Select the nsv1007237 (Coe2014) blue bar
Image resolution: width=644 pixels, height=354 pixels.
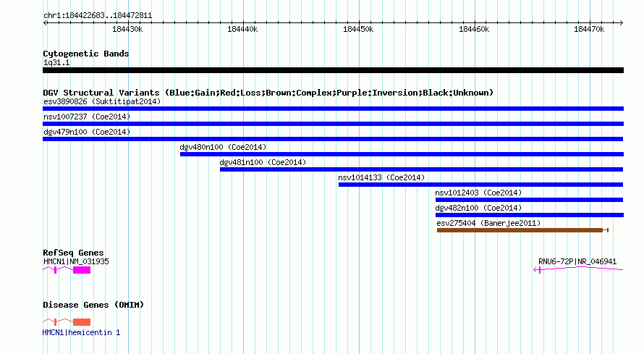333,124
